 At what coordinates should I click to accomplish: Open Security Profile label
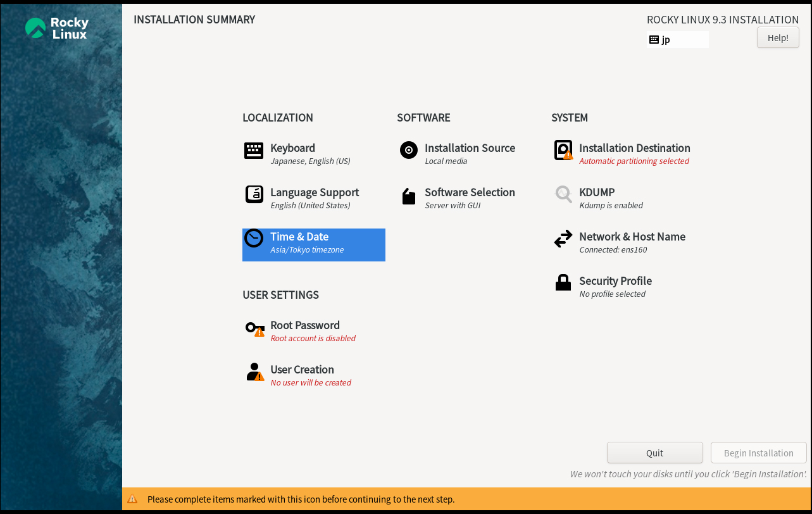[x=615, y=281]
